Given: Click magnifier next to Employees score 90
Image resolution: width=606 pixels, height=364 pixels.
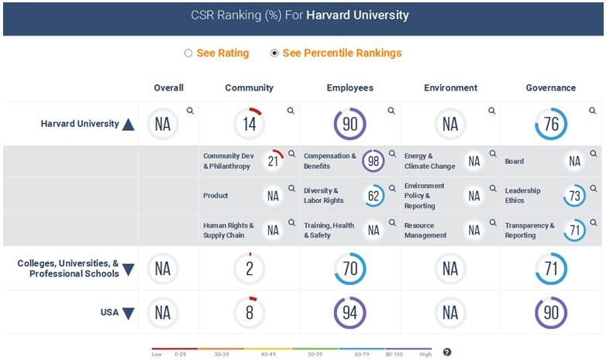Looking at the screenshot, I should [391, 111].
